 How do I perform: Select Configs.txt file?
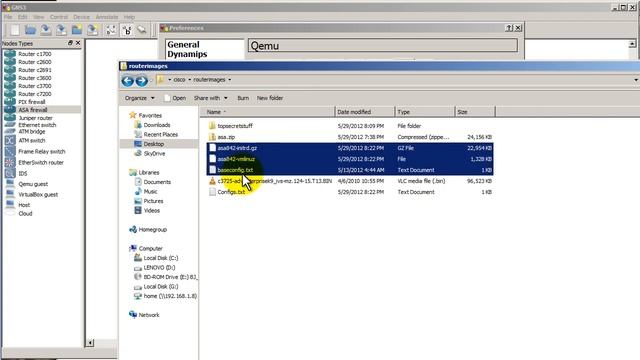[231, 192]
